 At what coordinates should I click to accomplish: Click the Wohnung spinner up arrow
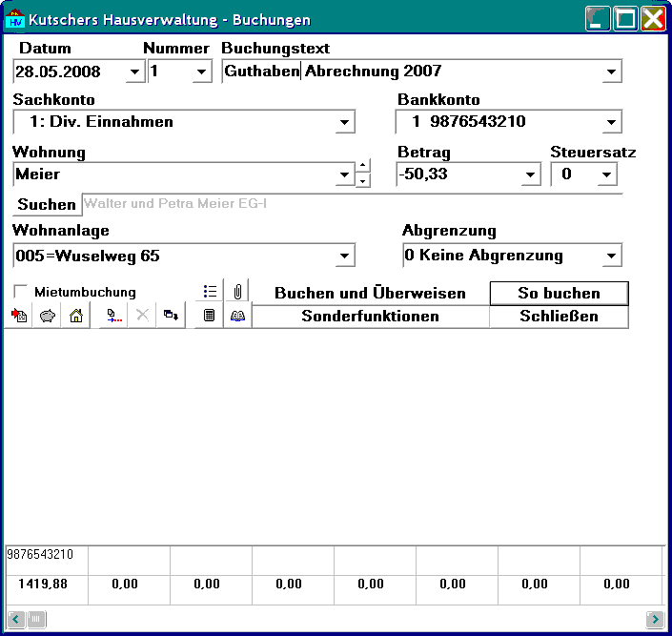tap(363, 167)
